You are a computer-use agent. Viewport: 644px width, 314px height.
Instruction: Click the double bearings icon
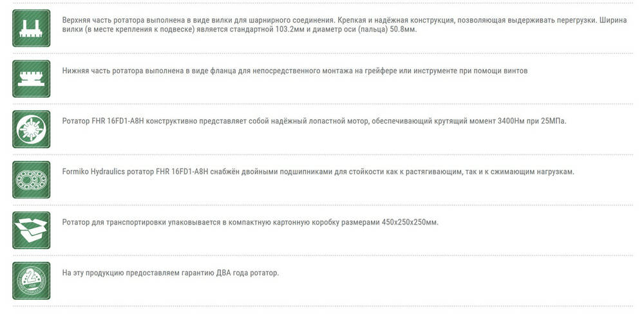(x=32, y=179)
